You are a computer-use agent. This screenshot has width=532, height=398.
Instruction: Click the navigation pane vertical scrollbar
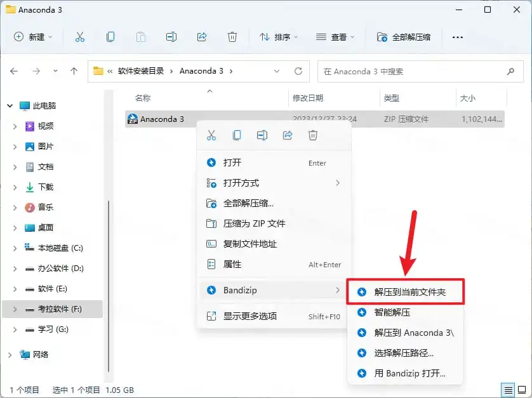point(109,286)
